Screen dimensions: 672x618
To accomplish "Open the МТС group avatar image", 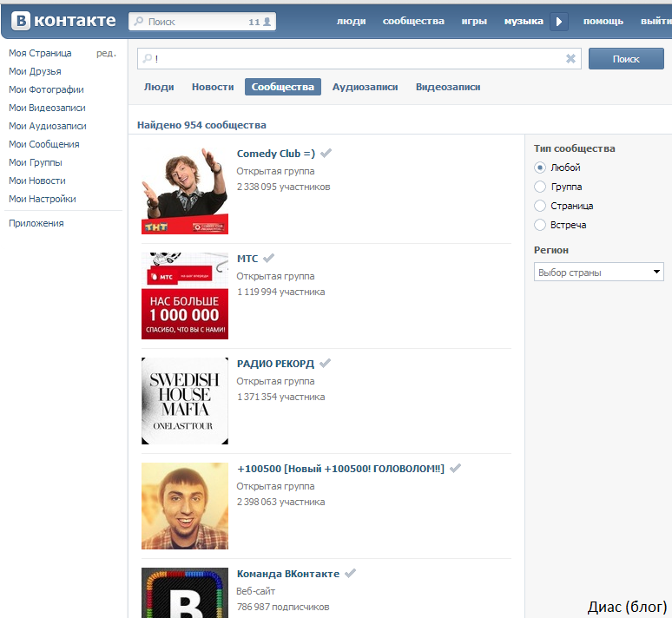I will [x=185, y=296].
